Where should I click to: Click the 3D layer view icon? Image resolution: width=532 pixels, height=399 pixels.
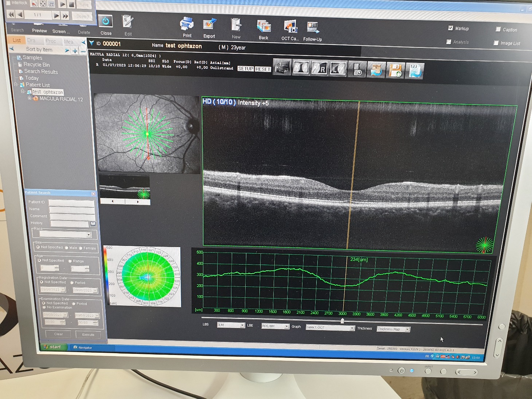coord(282,67)
